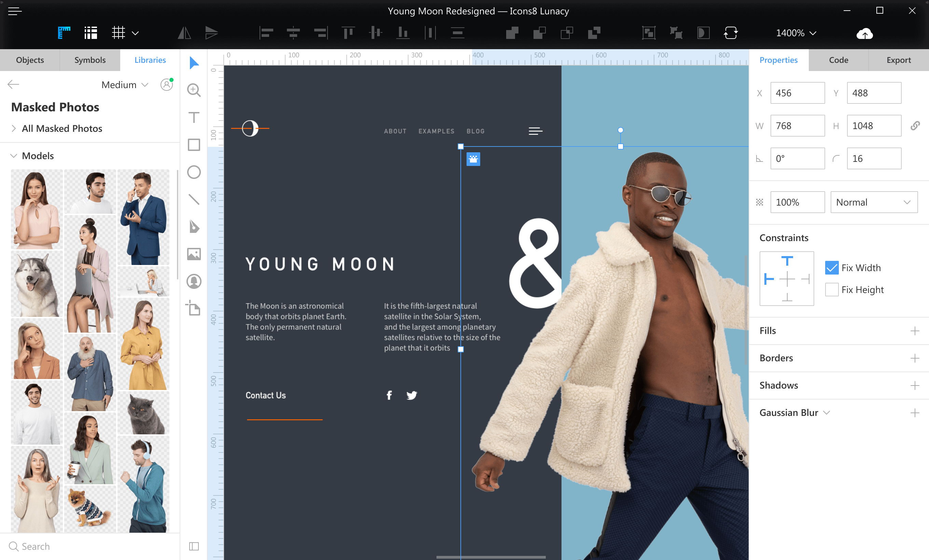Add a new Fill

[915, 331]
